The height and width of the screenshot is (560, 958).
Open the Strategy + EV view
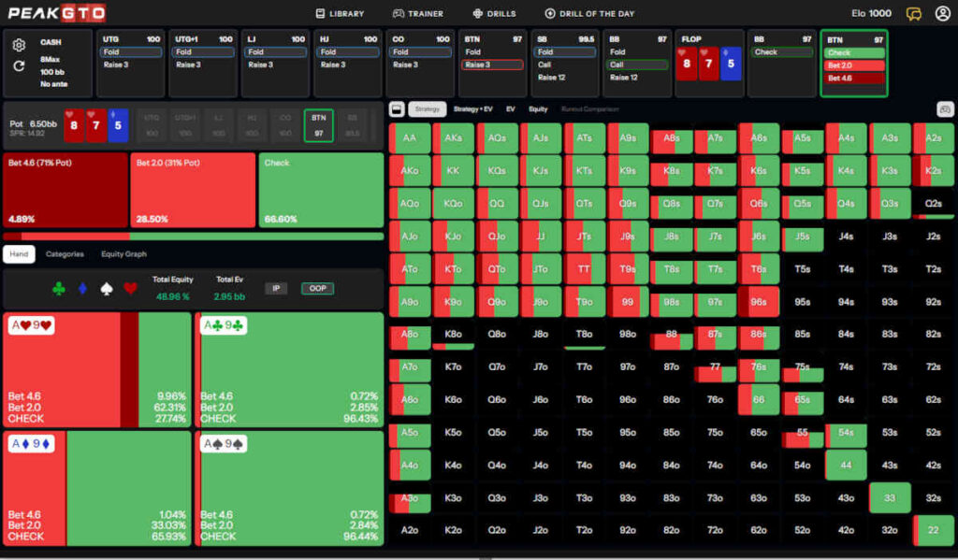[x=472, y=109]
